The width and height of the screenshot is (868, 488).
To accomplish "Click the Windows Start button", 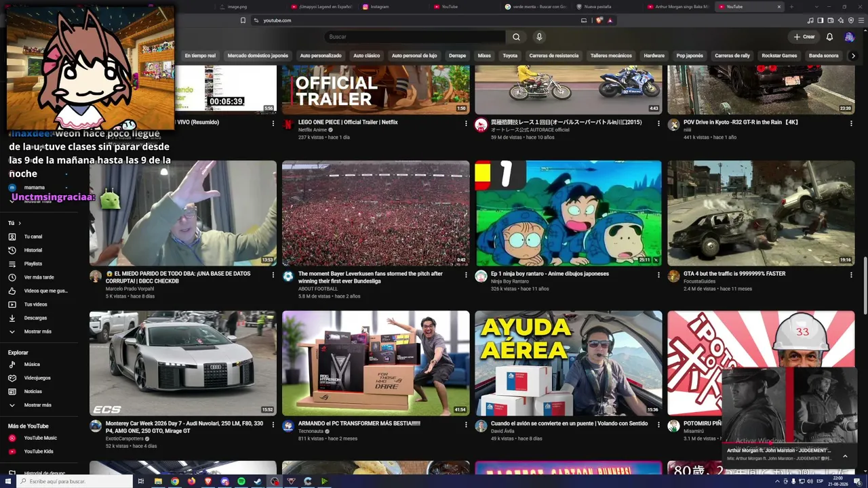I will click(7, 481).
